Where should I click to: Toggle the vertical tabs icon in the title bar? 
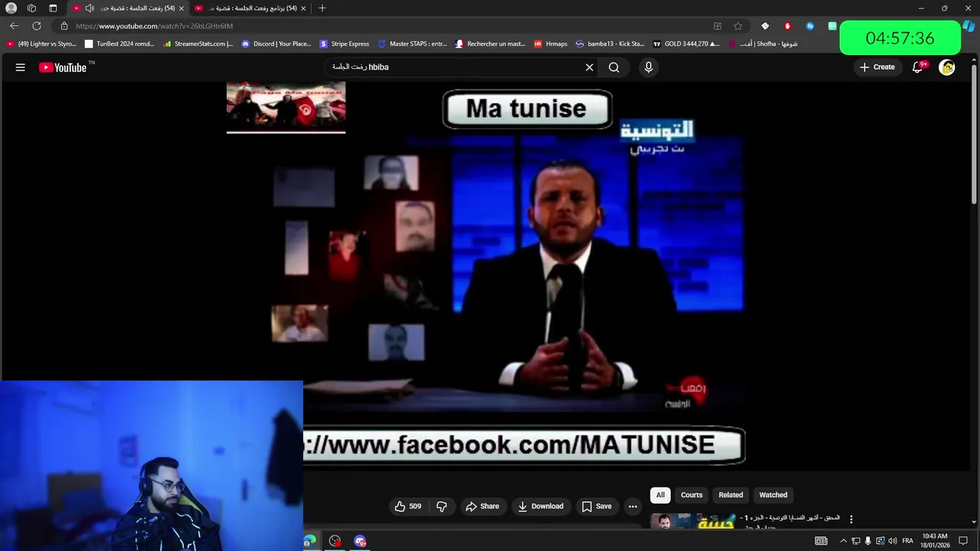(53, 8)
